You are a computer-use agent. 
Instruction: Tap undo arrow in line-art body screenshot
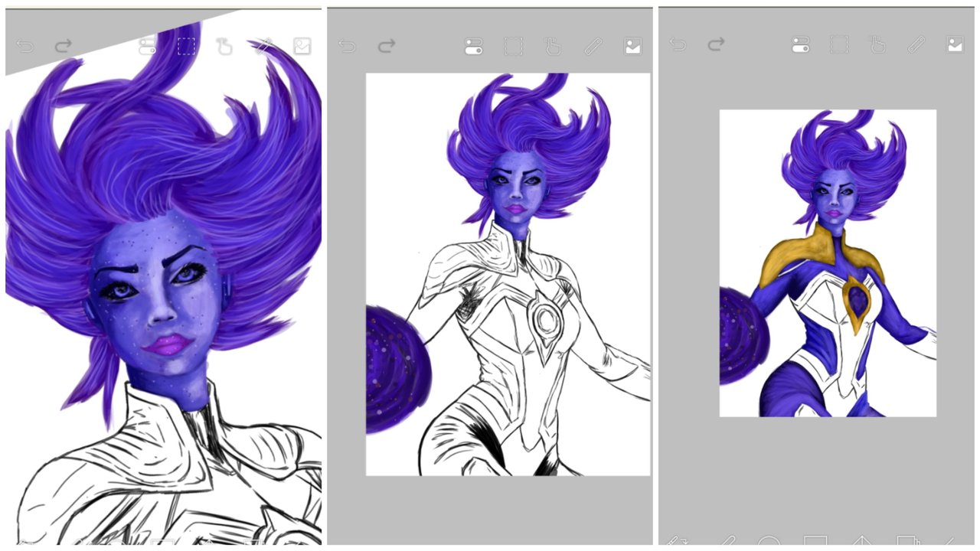348,47
